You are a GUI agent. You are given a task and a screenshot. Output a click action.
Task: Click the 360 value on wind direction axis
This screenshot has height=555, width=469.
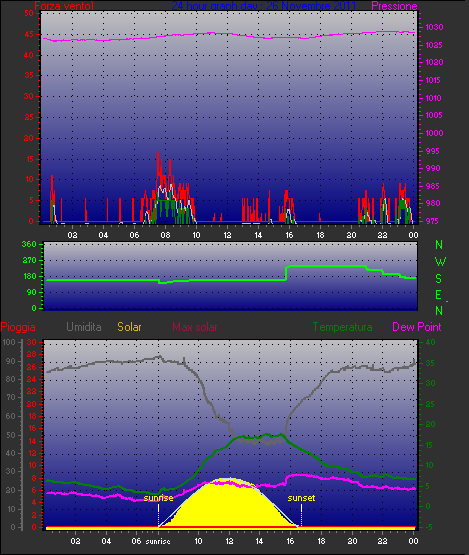pos(29,244)
